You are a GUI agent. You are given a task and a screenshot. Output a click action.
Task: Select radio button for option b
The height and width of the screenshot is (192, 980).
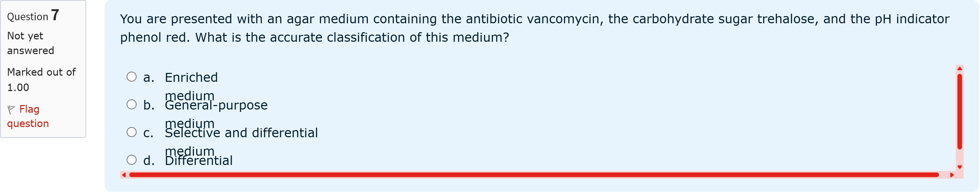[x=132, y=105]
